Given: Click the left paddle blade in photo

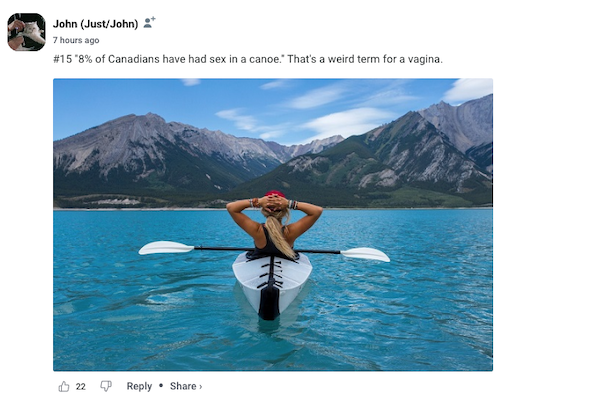Looking at the screenshot, I should [x=165, y=247].
